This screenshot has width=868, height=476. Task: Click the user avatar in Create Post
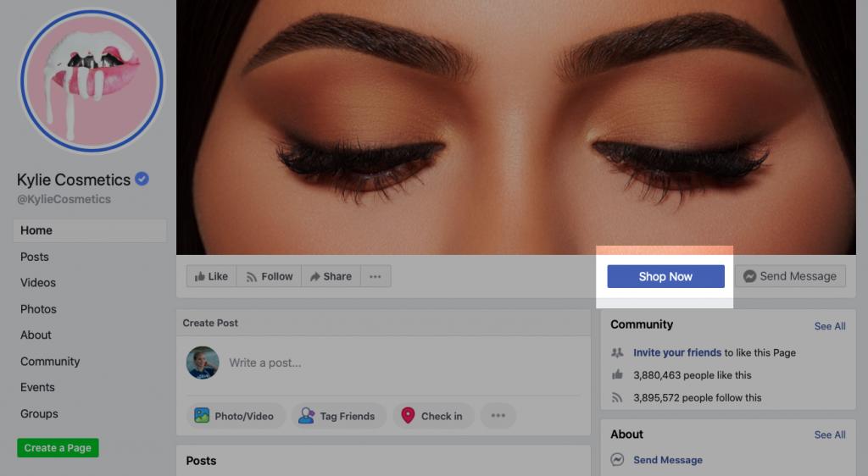(x=203, y=363)
